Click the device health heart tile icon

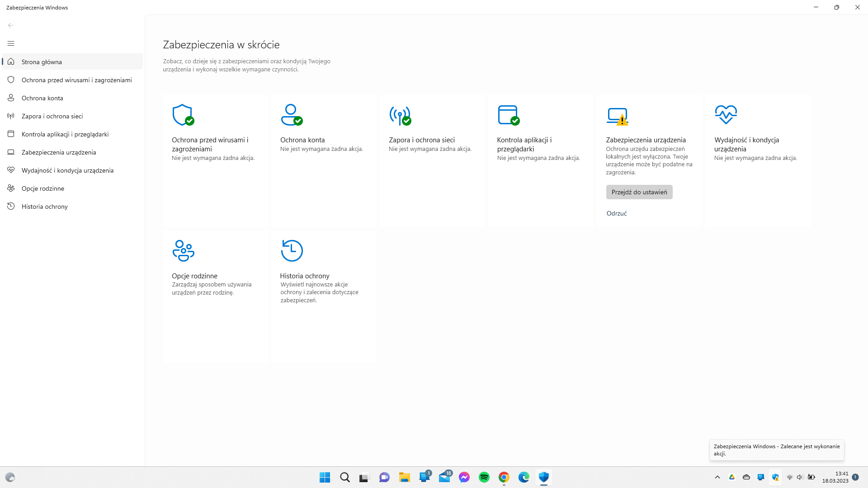click(x=726, y=114)
